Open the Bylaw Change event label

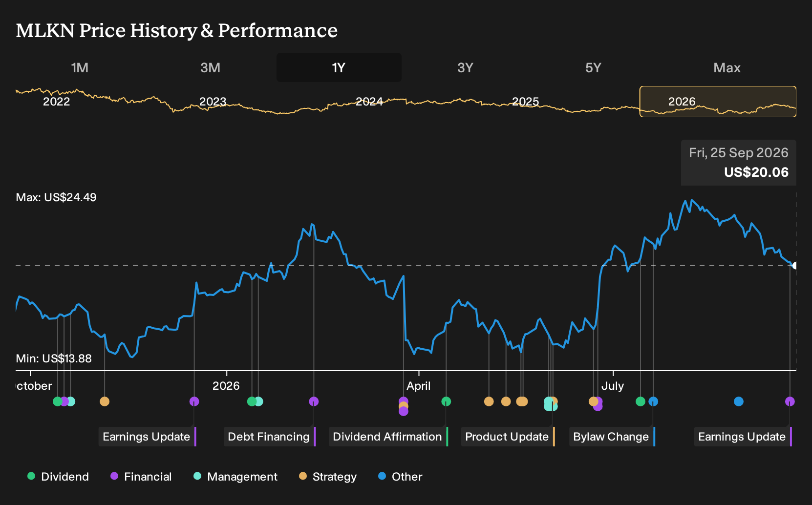click(x=612, y=437)
